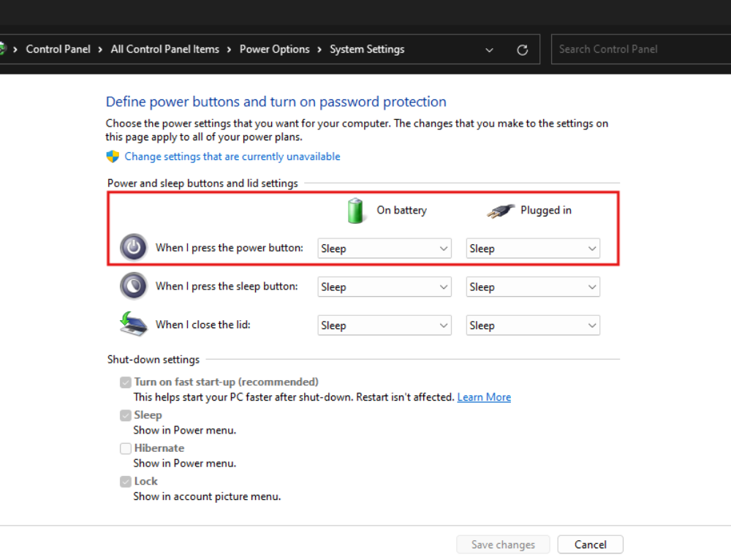Navigate to All Control Panel Items

[x=164, y=49]
